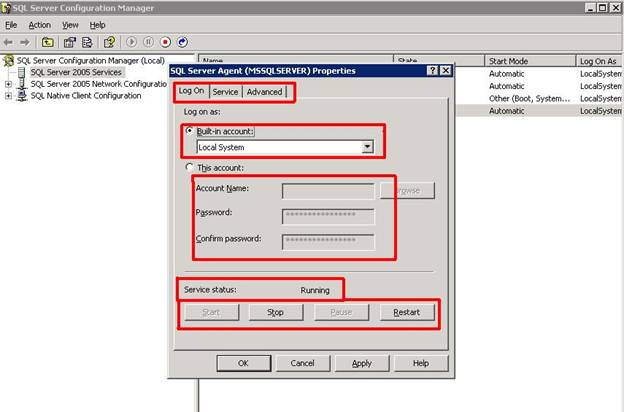Image resolution: width=624 pixels, height=412 pixels.
Task: Click the Cancel button
Action: tap(302, 363)
